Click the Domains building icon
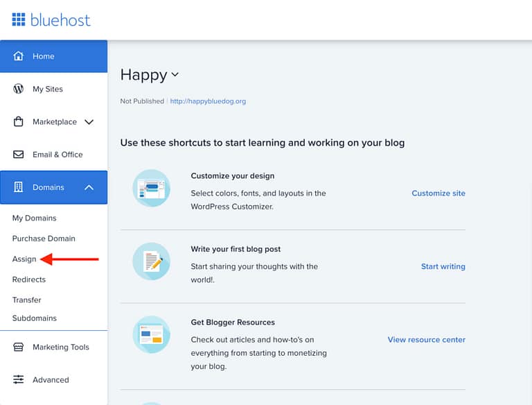 (x=19, y=187)
